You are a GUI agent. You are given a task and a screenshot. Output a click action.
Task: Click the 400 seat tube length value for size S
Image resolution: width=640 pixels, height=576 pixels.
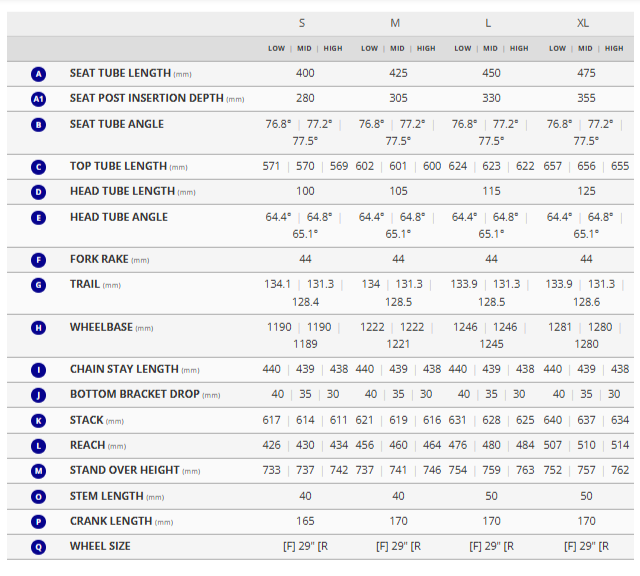click(x=305, y=74)
